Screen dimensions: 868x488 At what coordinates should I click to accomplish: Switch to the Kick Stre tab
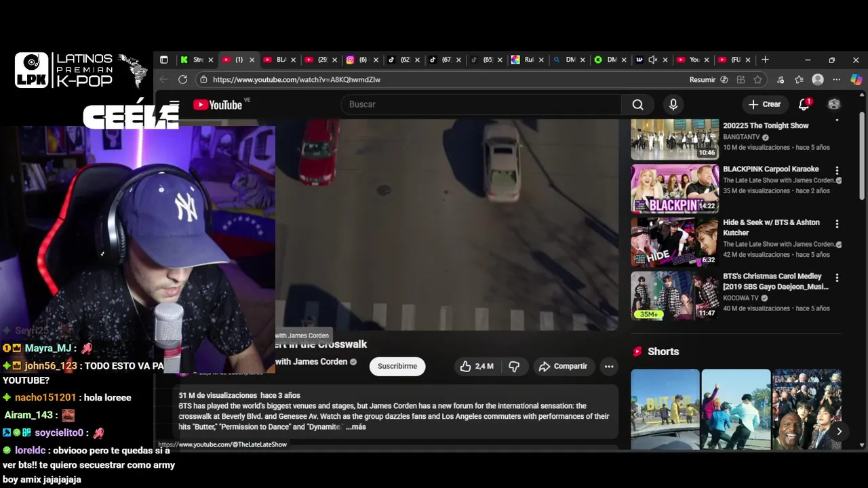coord(197,60)
